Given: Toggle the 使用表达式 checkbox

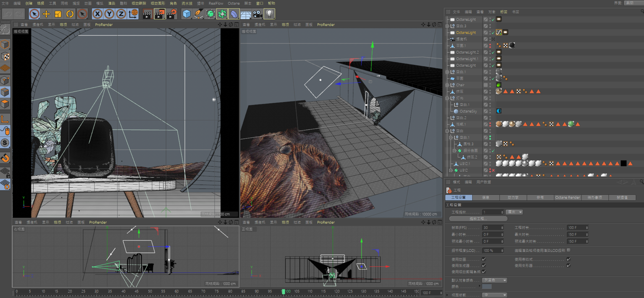Looking at the screenshot, I should point(568,259).
